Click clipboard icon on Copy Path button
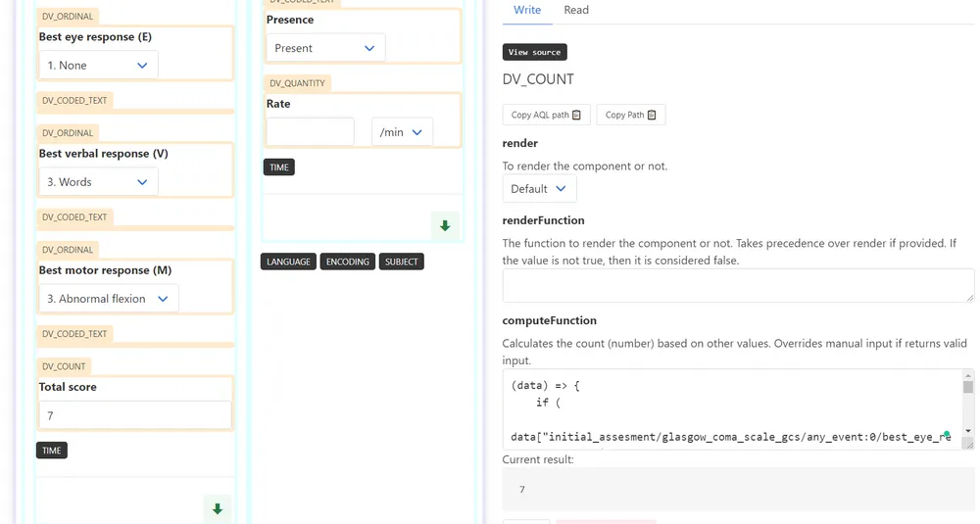Viewport: 980px width, 524px height. point(652,116)
